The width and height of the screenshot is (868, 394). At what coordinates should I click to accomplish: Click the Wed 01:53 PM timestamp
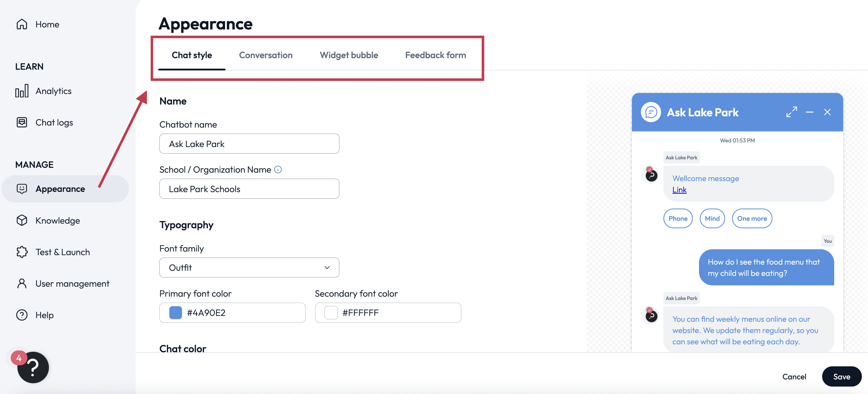pyautogui.click(x=737, y=141)
